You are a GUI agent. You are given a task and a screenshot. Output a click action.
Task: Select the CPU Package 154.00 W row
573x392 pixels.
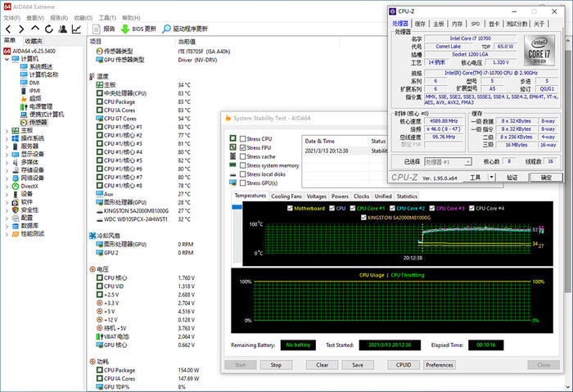click(x=148, y=370)
